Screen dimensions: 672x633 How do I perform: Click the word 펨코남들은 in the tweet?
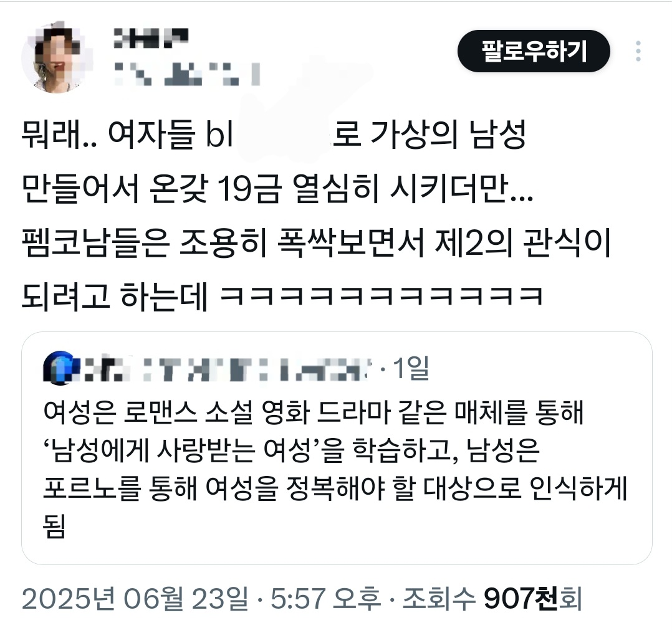(x=95, y=243)
